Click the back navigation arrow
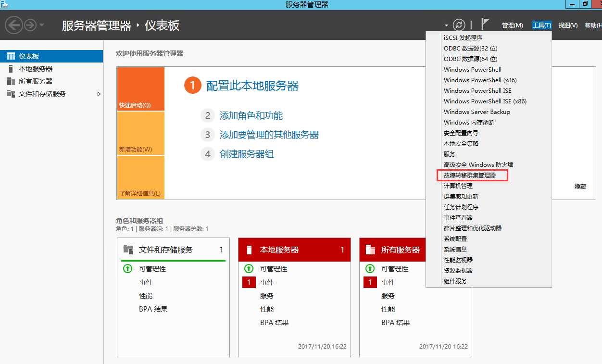 click(x=14, y=25)
